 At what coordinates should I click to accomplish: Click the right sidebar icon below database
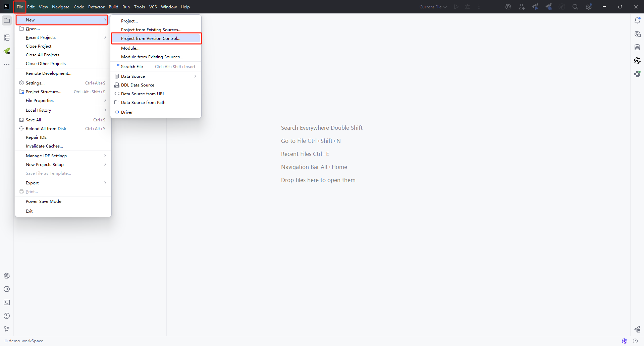tap(637, 61)
